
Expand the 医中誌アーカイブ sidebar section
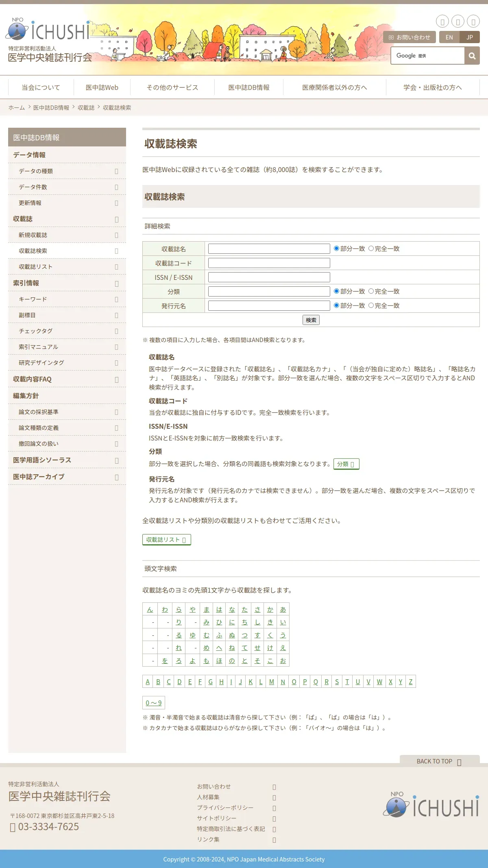click(x=116, y=477)
